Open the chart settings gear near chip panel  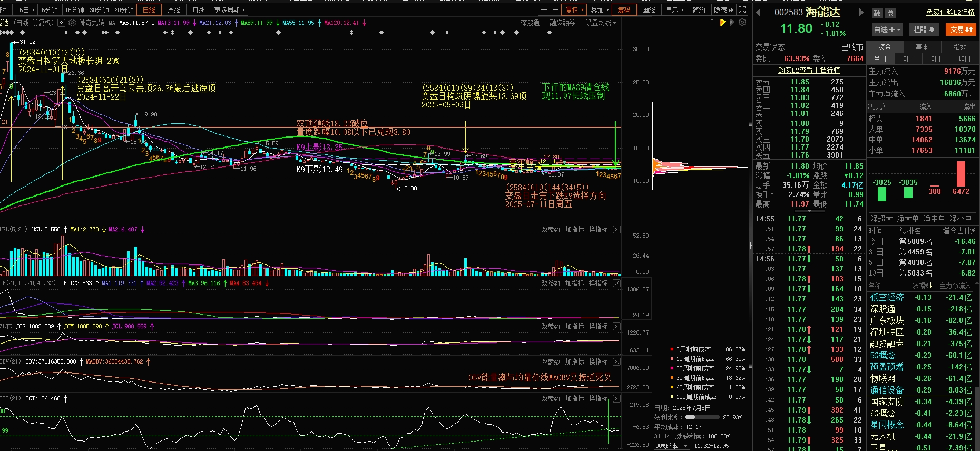[742, 23]
